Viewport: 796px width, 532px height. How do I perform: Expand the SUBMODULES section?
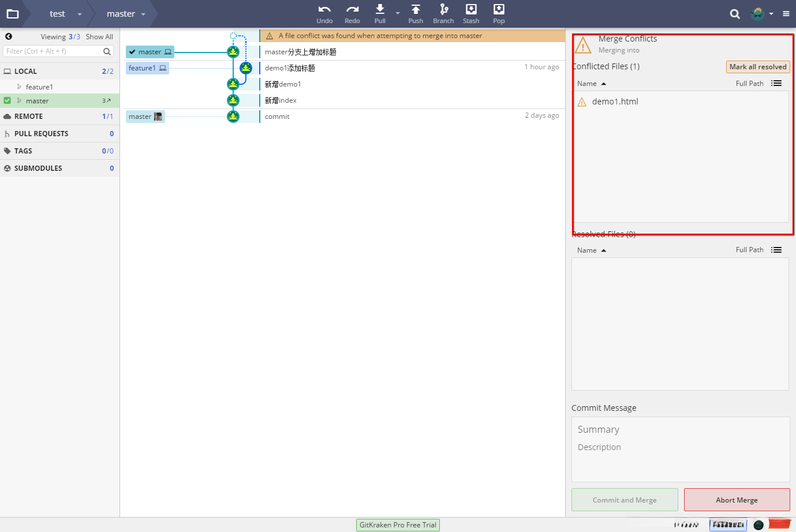[x=59, y=168]
